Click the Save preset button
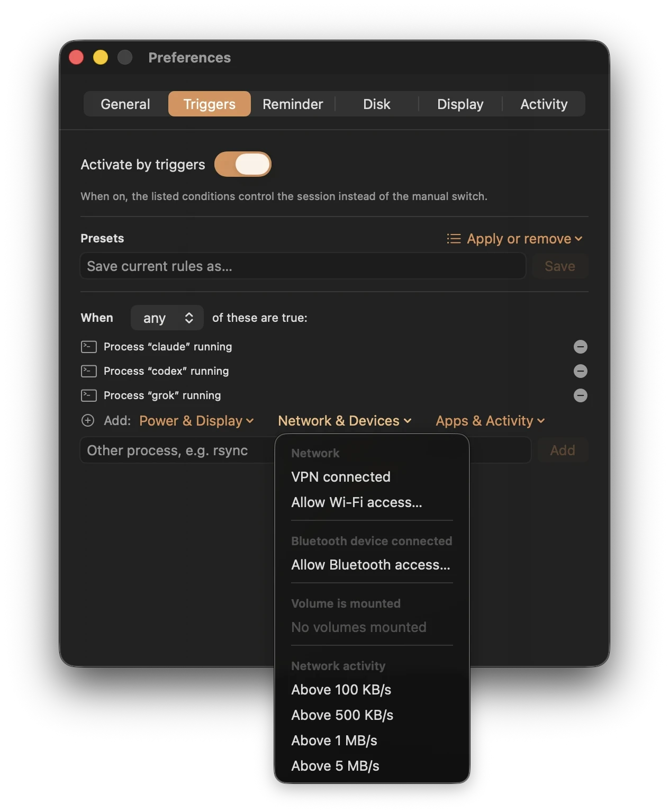Image resolution: width=669 pixels, height=812 pixels. pyautogui.click(x=560, y=266)
